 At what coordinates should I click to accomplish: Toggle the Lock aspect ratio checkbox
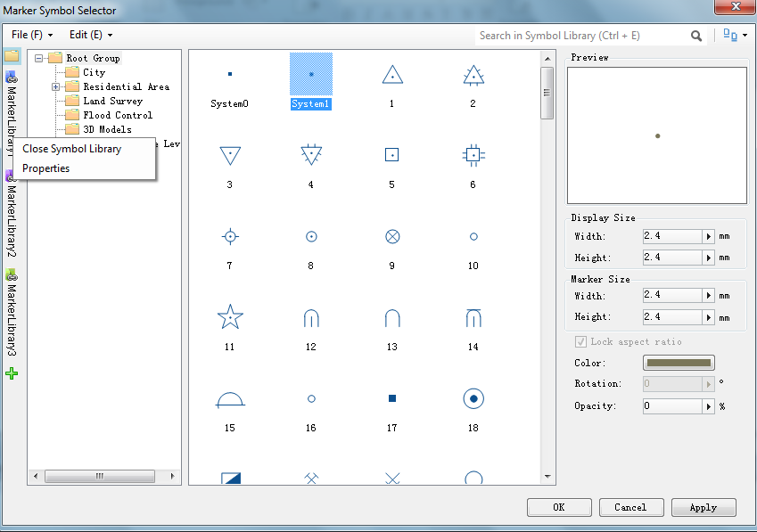pos(581,342)
